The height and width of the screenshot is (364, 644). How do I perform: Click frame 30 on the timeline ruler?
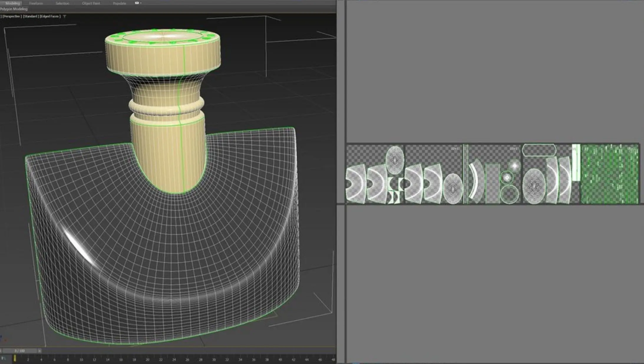(214, 359)
